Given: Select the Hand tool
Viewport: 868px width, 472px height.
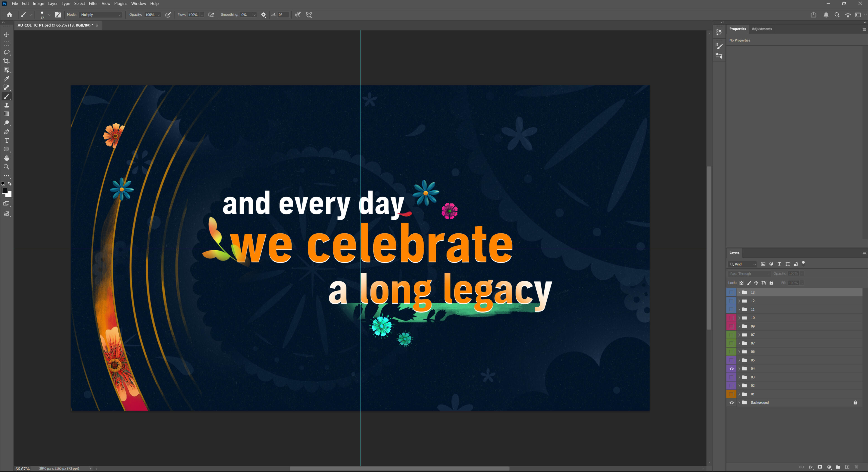Looking at the screenshot, I should 6,158.
